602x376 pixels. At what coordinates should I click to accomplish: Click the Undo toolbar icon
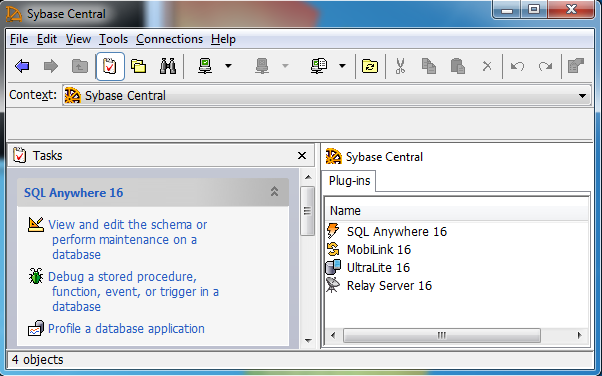517,66
